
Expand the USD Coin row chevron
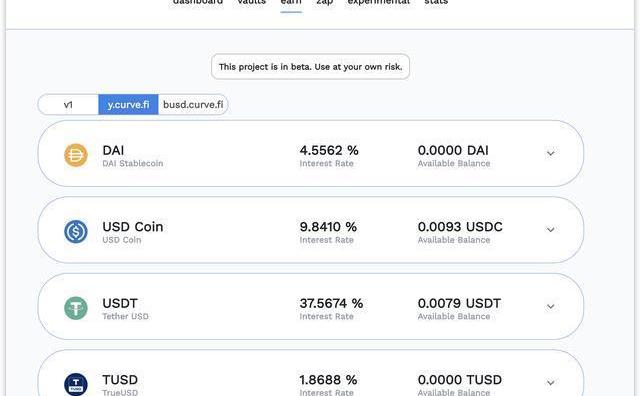coord(551,229)
